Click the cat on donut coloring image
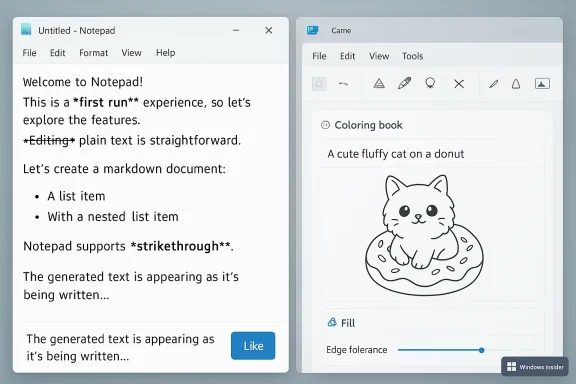Viewport: 576px width, 384px height. pyautogui.click(x=424, y=235)
